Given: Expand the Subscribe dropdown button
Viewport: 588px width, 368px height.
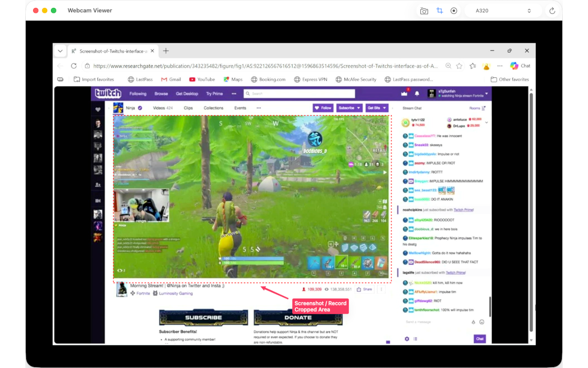Looking at the screenshot, I should pyautogui.click(x=349, y=108).
